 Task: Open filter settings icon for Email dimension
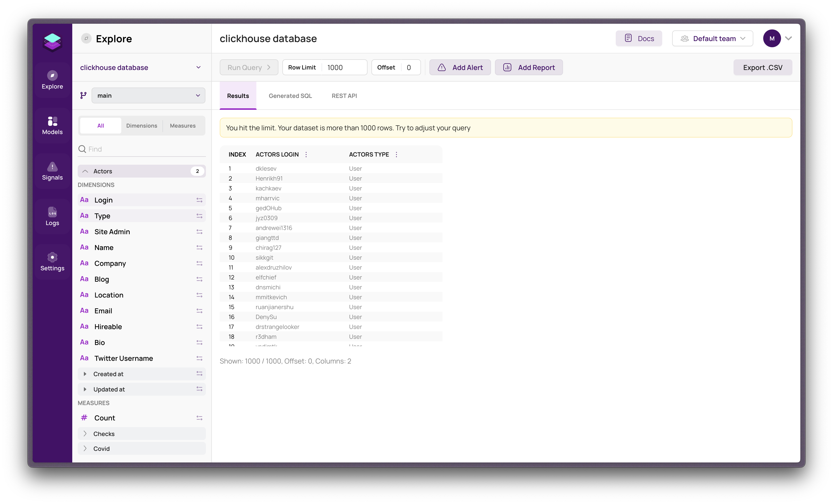click(x=199, y=311)
